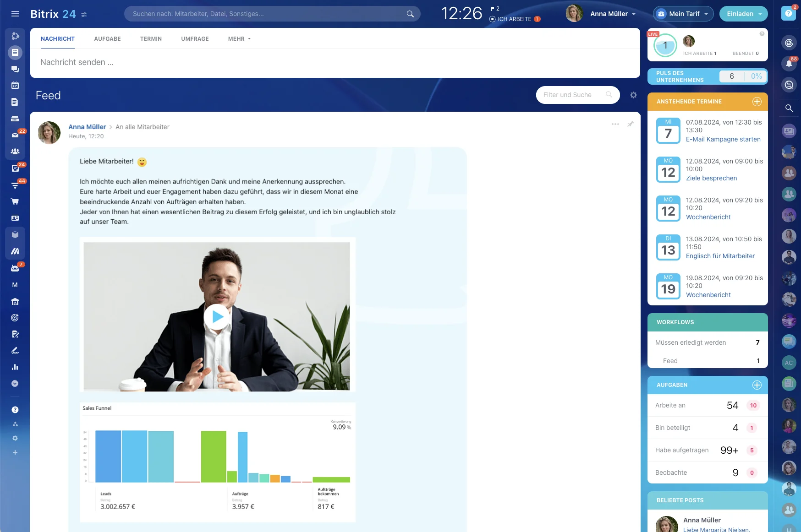Viewport: 801px width, 532px height.
Task: Play the video in the post
Action: coord(217,316)
